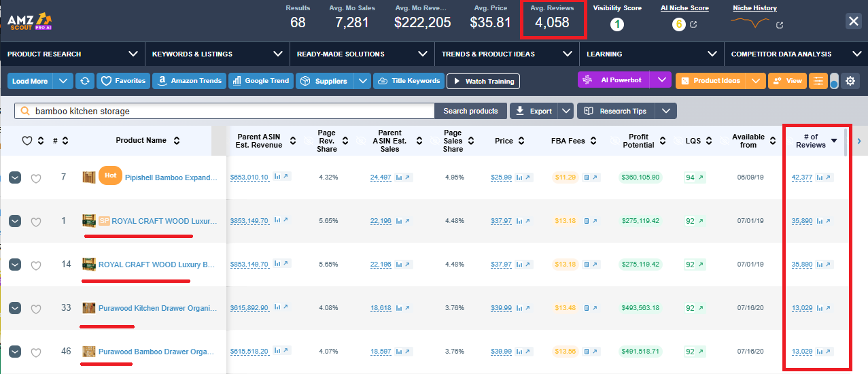The height and width of the screenshot is (374, 868).
Task: Open Niche History external link icon
Action: click(x=780, y=25)
